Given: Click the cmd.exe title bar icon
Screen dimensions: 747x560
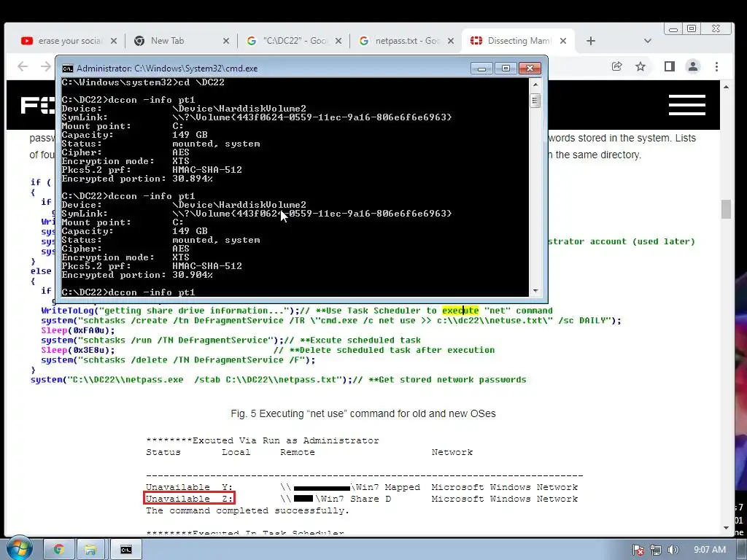Looking at the screenshot, I should 68,69.
